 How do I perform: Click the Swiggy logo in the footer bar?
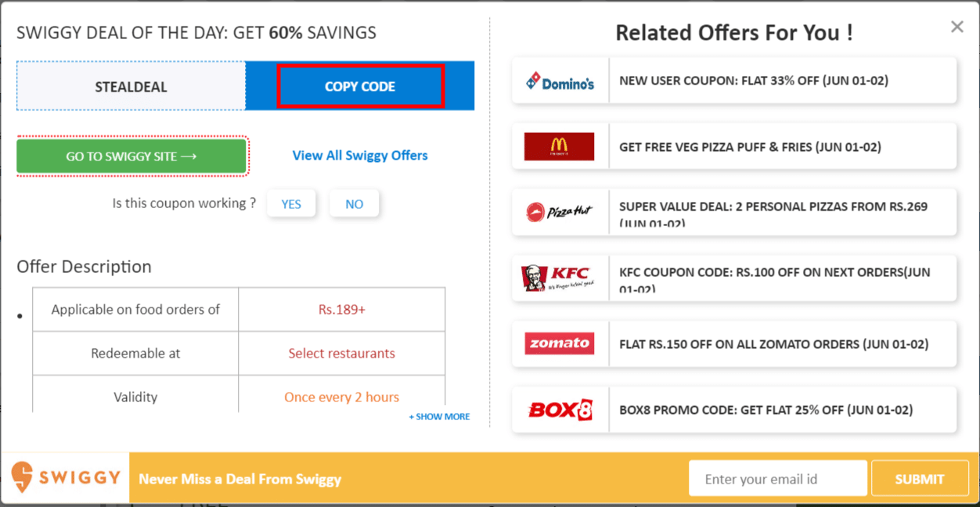coord(65,478)
